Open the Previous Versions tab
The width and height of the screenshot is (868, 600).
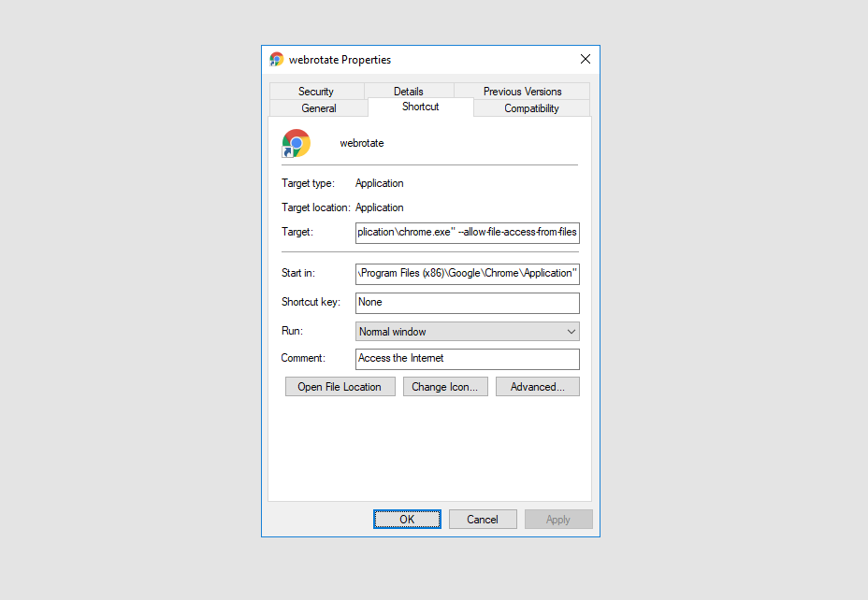pyautogui.click(x=522, y=92)
